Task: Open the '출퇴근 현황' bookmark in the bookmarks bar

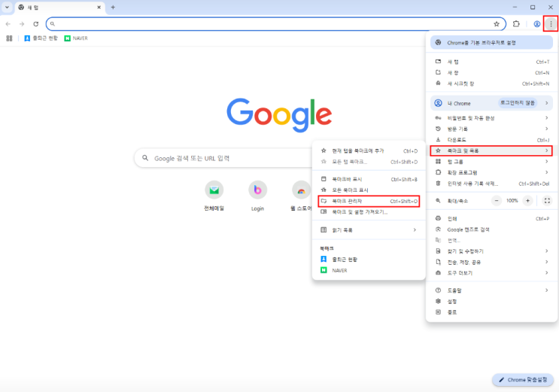Action: click(x=41, y=38)
